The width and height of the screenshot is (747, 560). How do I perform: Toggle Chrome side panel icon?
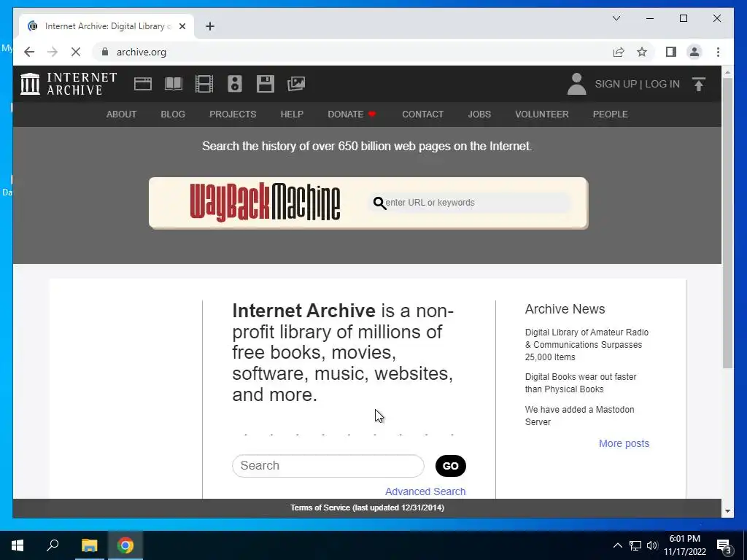[671, 52]
